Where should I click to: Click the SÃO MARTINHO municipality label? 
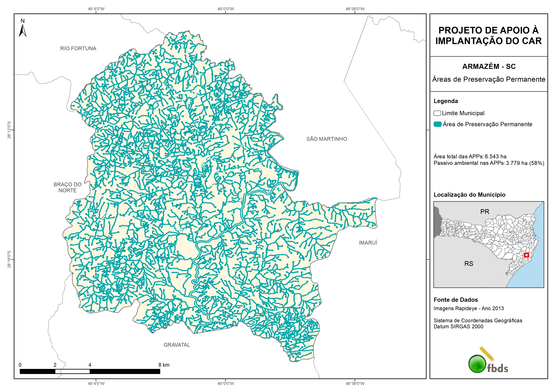point(327,139)
